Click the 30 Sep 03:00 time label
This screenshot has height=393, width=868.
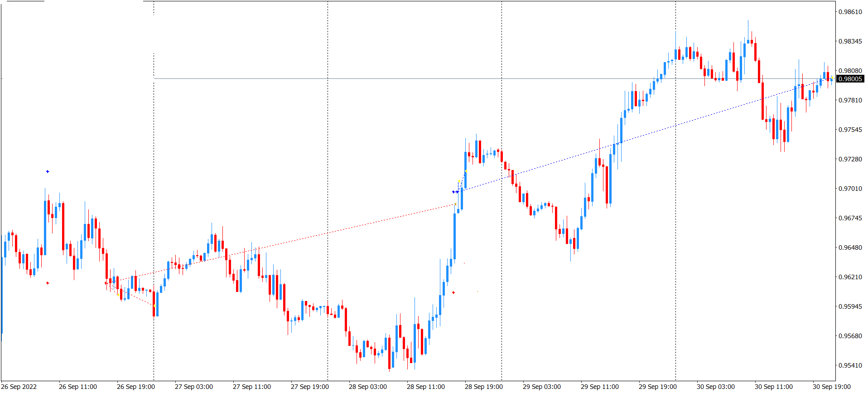click(x=716, y=387)
